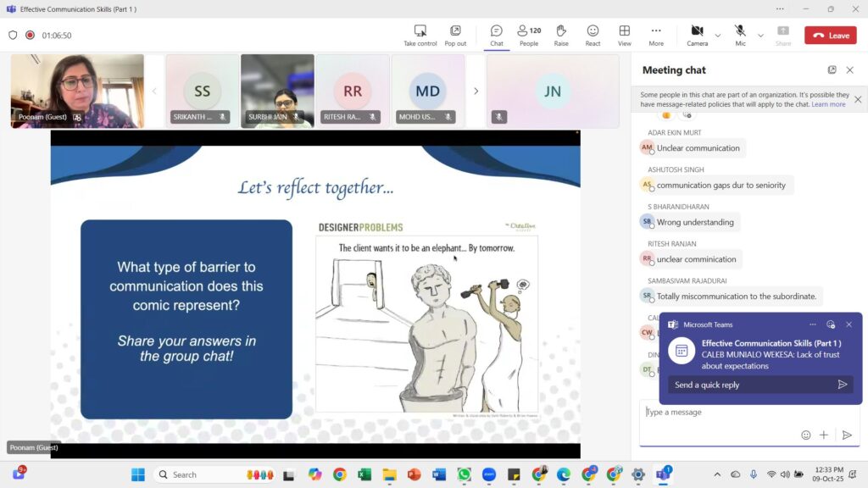Viewport: 868px width, 488px height.
Task: Pop out the Meeting chat panel
Action: pos(832,70)
